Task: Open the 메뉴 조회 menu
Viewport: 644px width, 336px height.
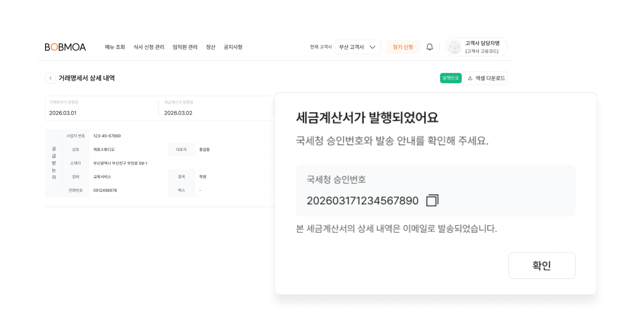Action: [115, 47]
